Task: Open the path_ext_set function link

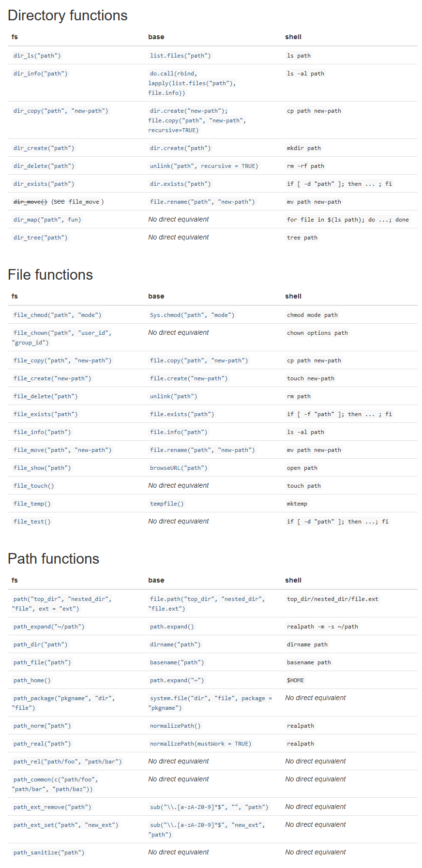Action: (66, 825)
